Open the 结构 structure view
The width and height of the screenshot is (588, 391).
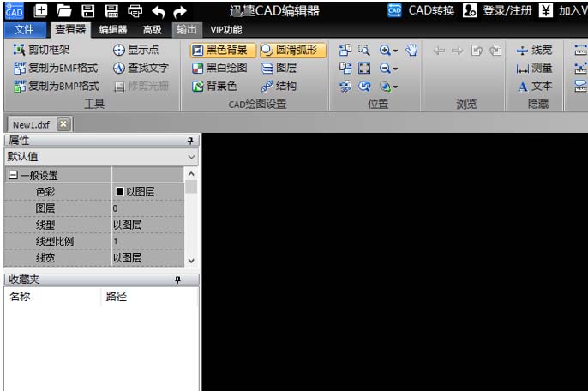point(279,86)
